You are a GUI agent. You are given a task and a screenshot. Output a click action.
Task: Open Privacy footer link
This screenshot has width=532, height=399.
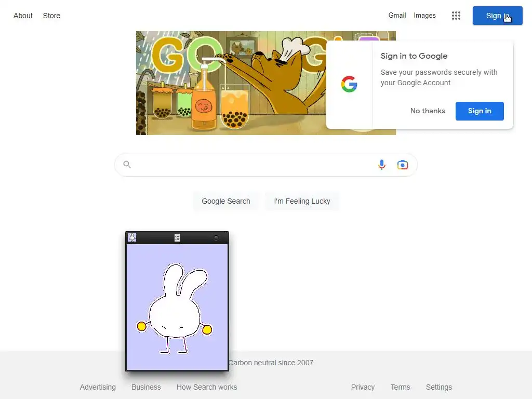tap(363, 387)
